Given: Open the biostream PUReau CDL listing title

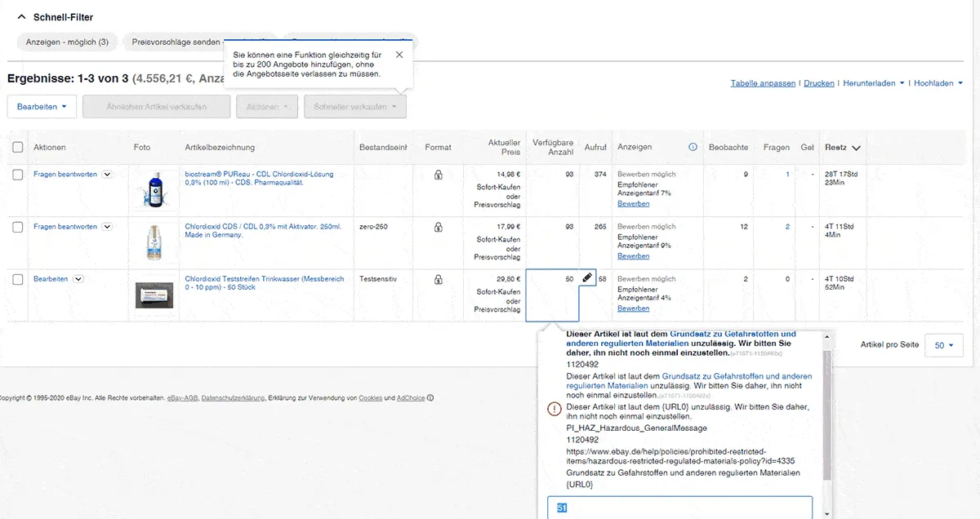Looking at the screenshot, I should pyautogui.click(x=260, y=178).
